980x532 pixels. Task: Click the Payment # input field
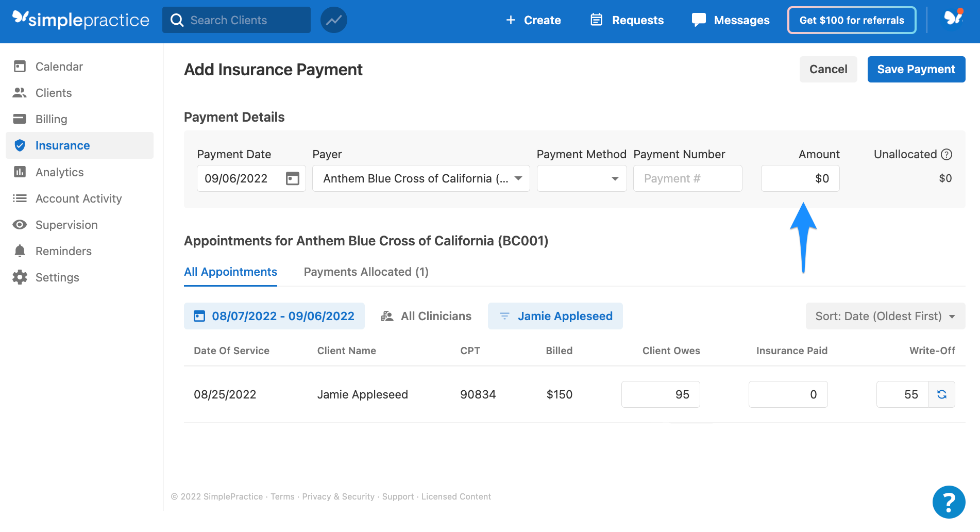(687, 178)
